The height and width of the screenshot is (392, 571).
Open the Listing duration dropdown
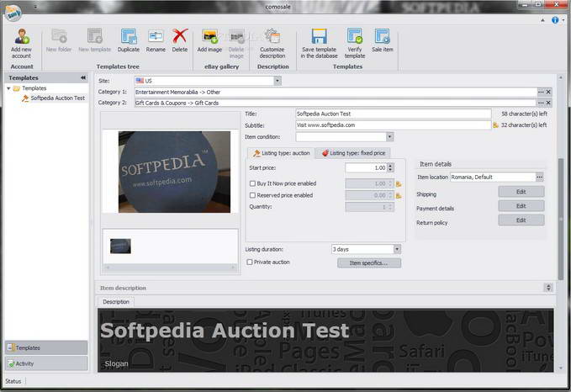pos(397,249)
